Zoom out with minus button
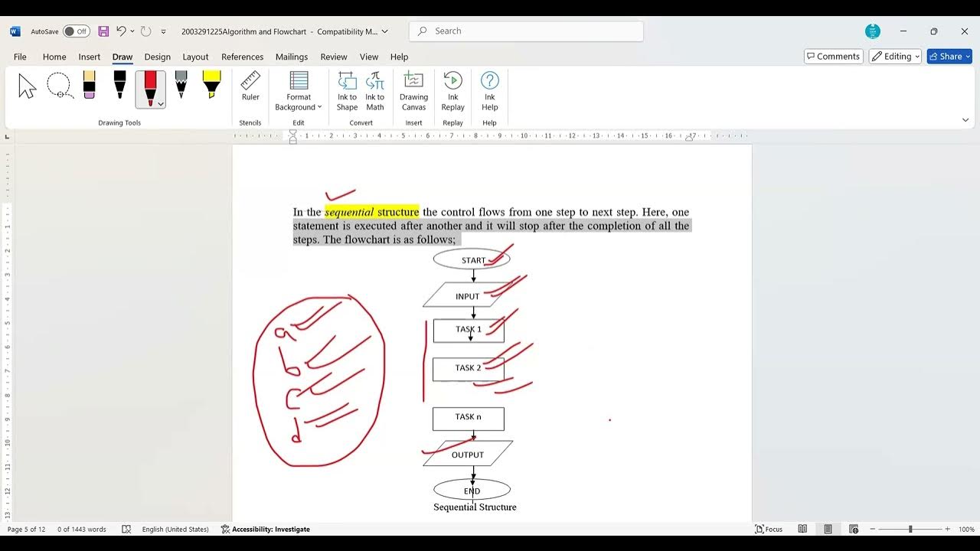This screenshot has height=551, width=980. click(x=873, y=530)
